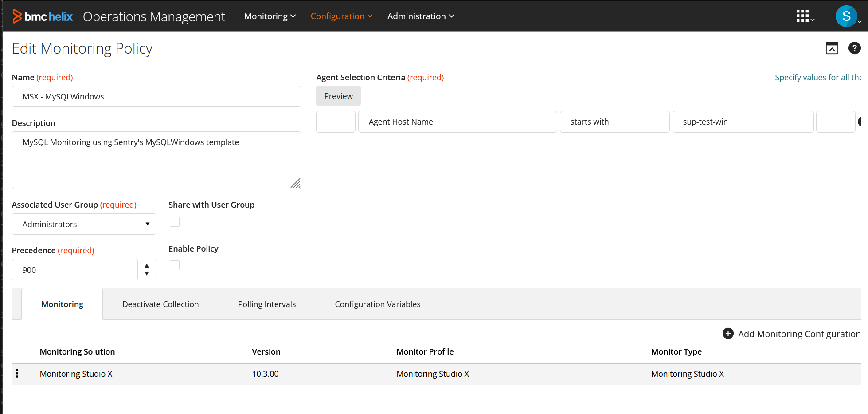Click the user avatar in the top bar
Viewport: 868px width, 414px height.
click(x=846, y=16)
